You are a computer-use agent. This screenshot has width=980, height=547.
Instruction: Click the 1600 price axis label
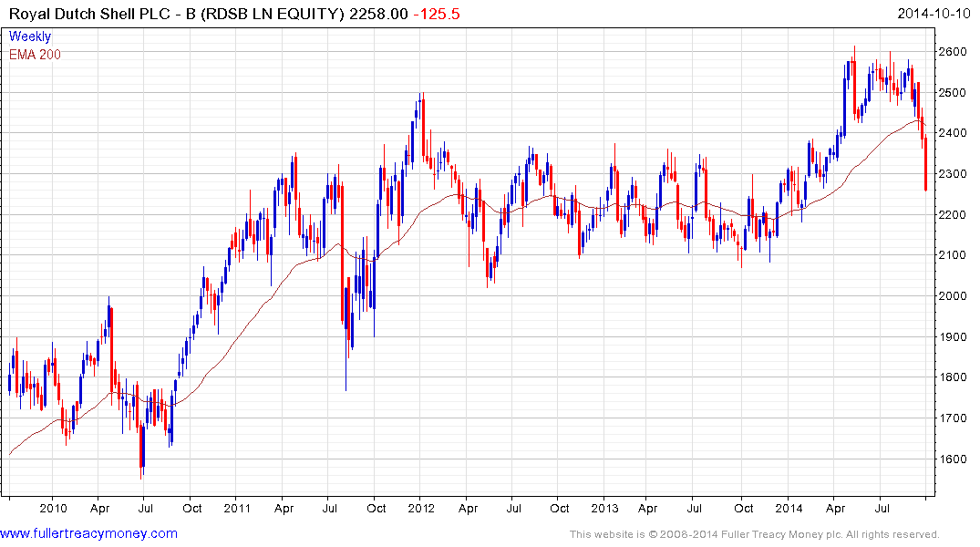pyautogui.click(x=953, y=459)
